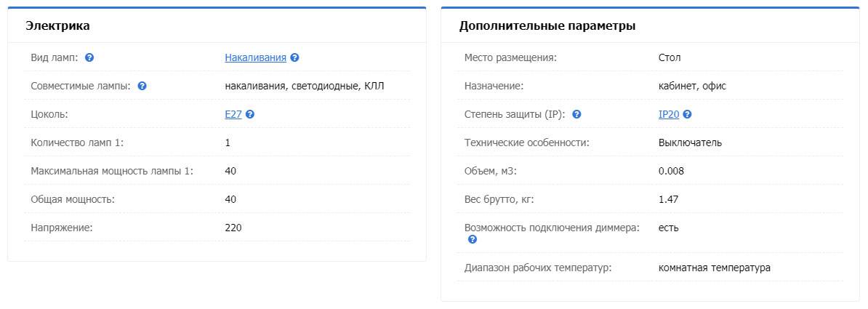Click the 'Электрика' section heading

coord(57,25)
